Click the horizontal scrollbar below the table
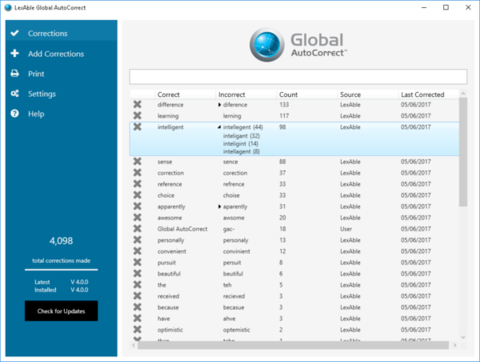Viewport: 480px width, 362px height. (293, 345)
